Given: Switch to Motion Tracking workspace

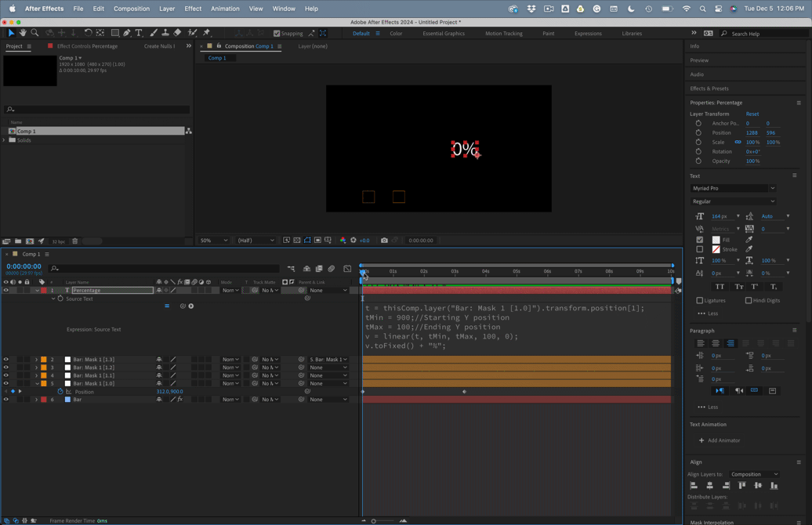Looking at the screenshot, I should click(503, 33).
